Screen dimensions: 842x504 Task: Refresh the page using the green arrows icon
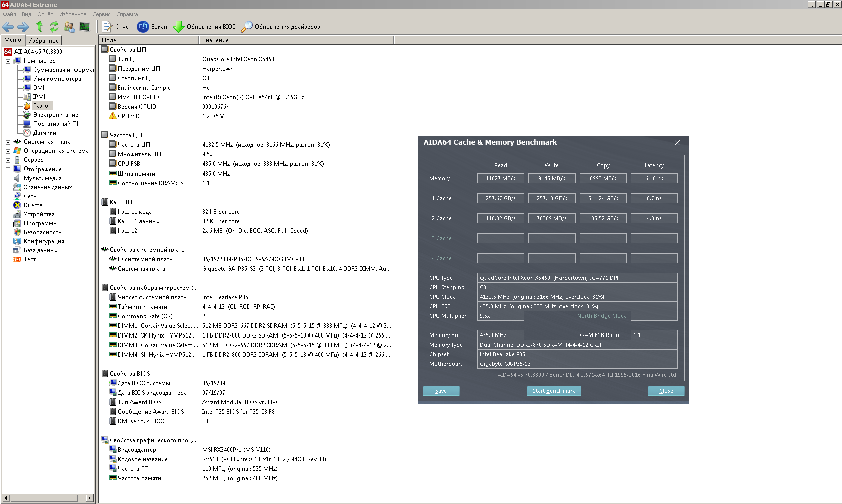pos(54,27)
